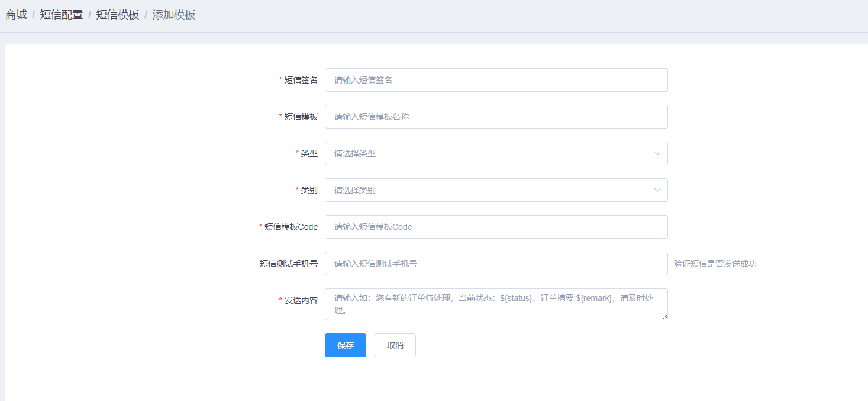Focus the 请输入短信测试手机号 input
Image resolution: width=868 pixels, height=401 pixels.
[x=496, y=264]
